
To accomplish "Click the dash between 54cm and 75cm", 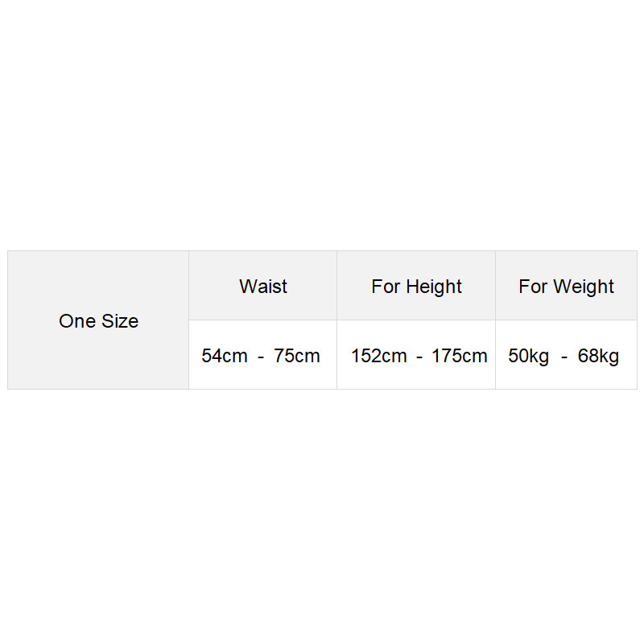I will [260, 357].
